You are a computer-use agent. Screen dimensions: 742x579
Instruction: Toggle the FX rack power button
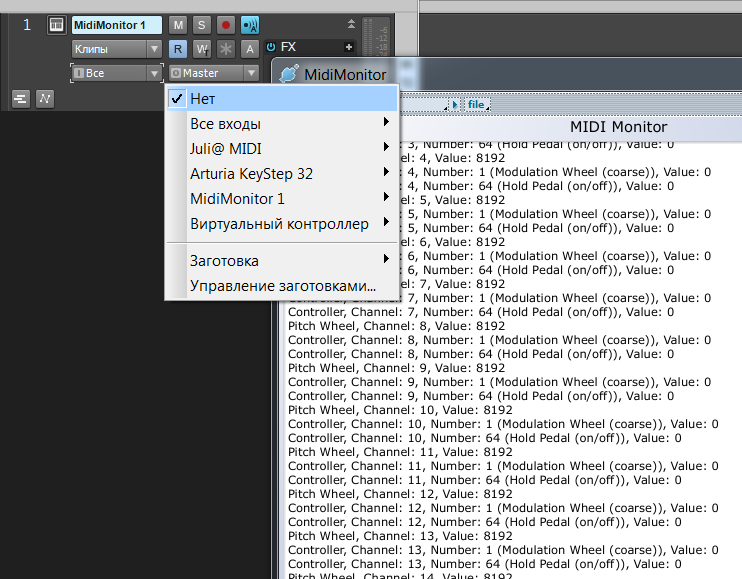271,47
